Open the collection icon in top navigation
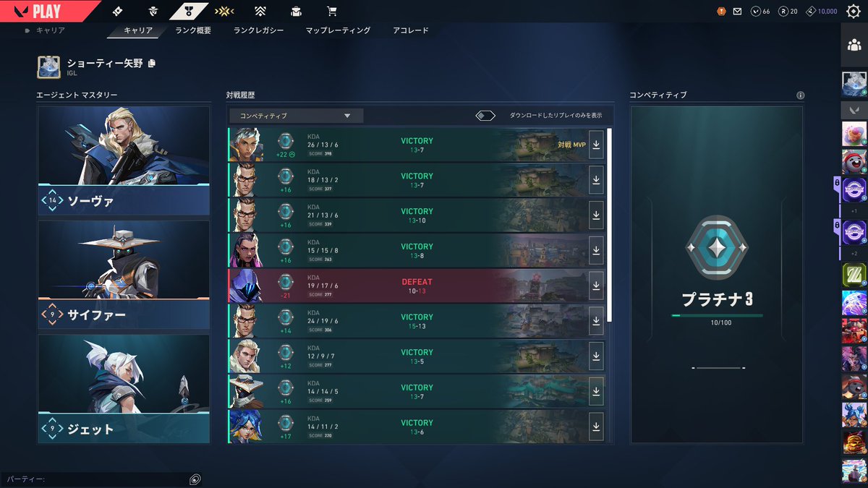The image size is (868, 488). pyautogui.click(x=297, y=11)
